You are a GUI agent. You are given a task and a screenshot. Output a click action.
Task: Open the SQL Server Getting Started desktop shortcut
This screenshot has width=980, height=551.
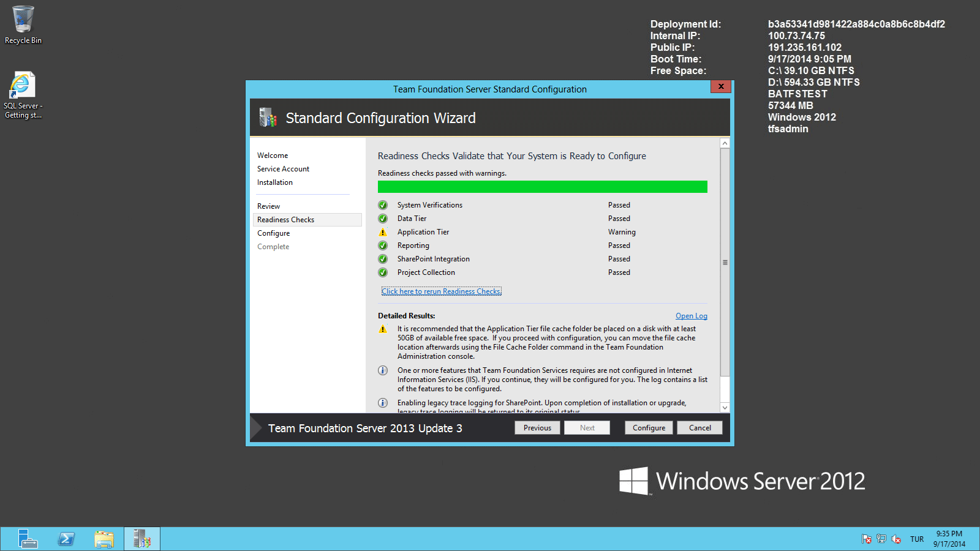(23, 86)
